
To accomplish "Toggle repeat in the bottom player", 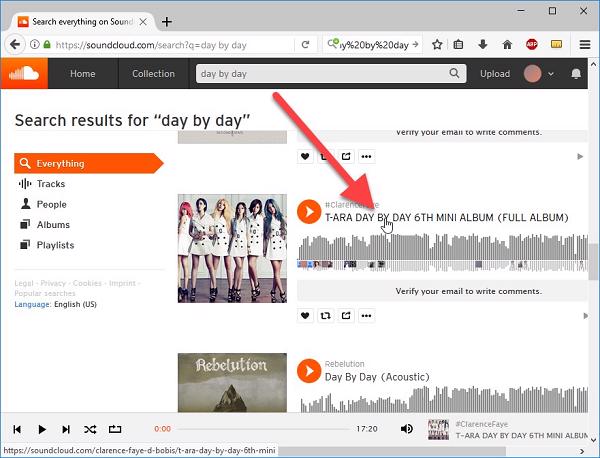I will pos(115,429).
